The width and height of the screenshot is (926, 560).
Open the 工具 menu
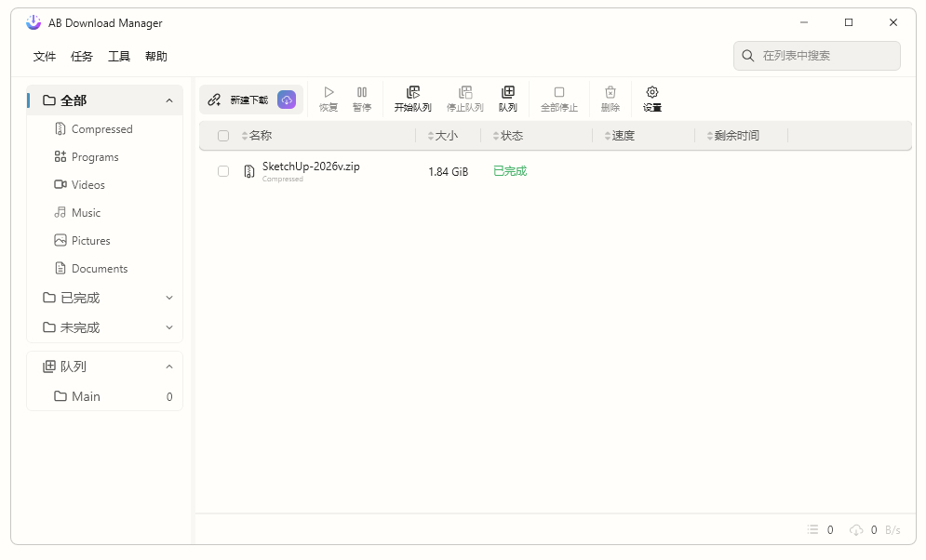coord(119,57)
